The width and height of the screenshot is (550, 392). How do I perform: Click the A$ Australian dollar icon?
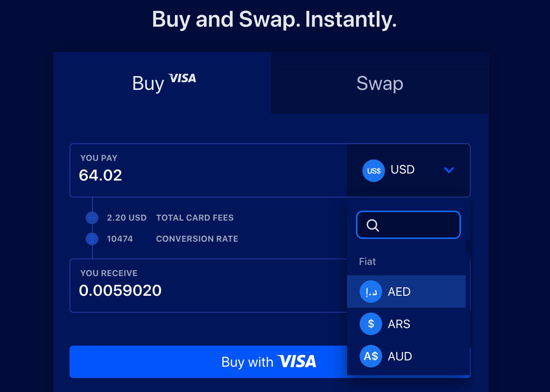coord(371,356)
